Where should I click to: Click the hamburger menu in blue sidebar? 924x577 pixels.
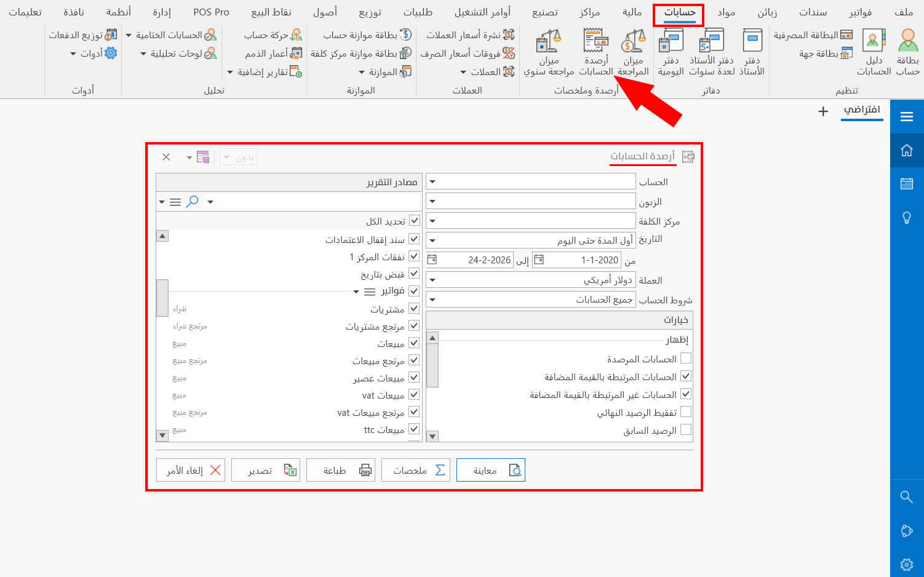[907, 117]
